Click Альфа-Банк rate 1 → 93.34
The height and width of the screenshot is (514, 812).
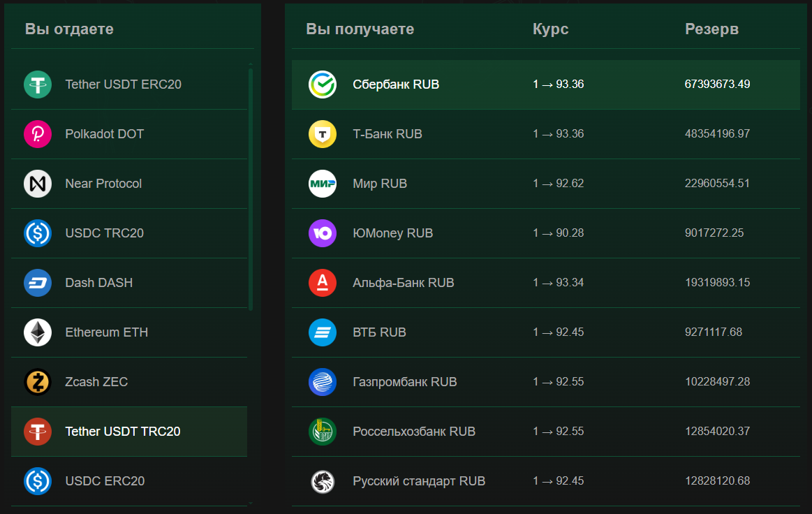pos(559,282)
